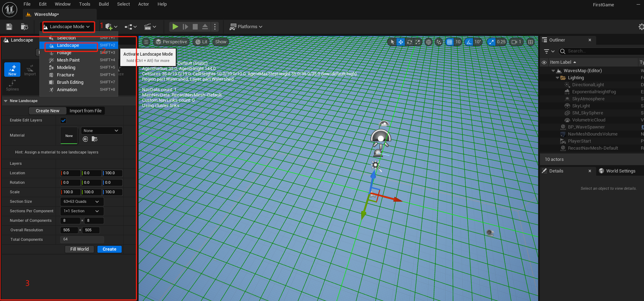Switch to Import from File tab
Viewport: 644px width, 301px height.
point(85,111)
